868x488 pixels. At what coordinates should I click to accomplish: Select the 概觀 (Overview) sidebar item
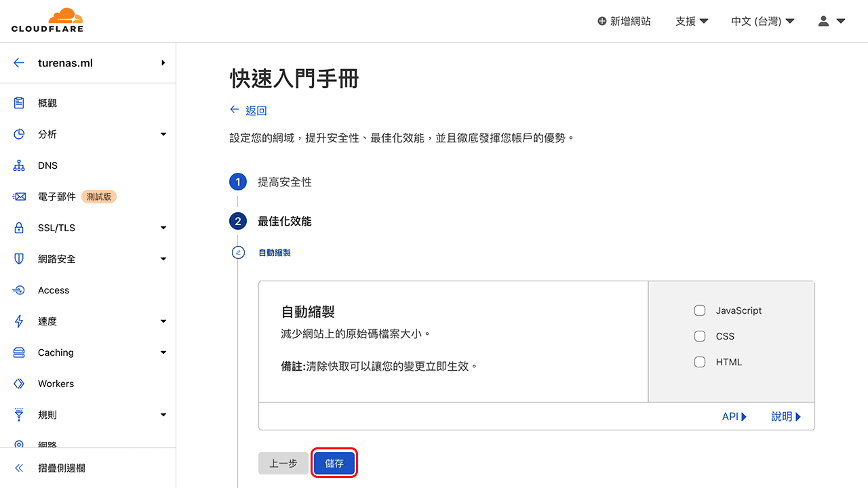tap(47, 102)
